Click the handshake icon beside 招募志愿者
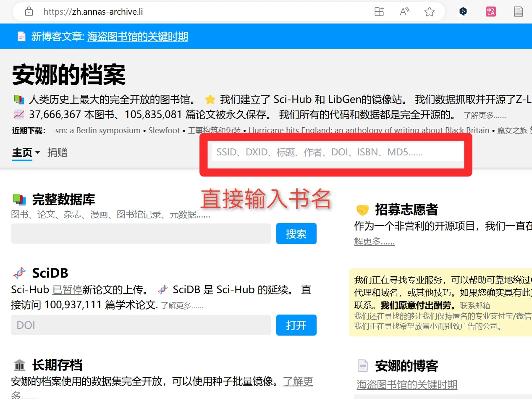This screenshot has height=399, width=532. coord(362,210)
